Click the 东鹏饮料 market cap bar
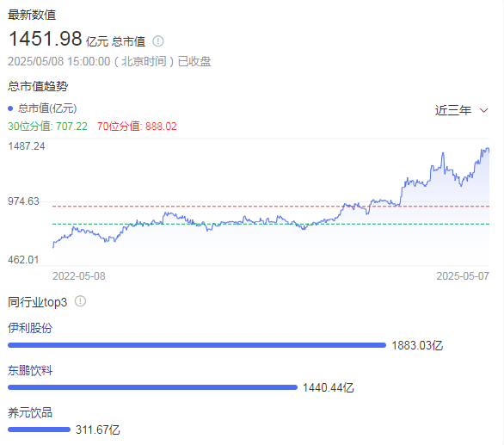Image resolution: width=504 pixels, height=445 pixels. coord(152,387)
